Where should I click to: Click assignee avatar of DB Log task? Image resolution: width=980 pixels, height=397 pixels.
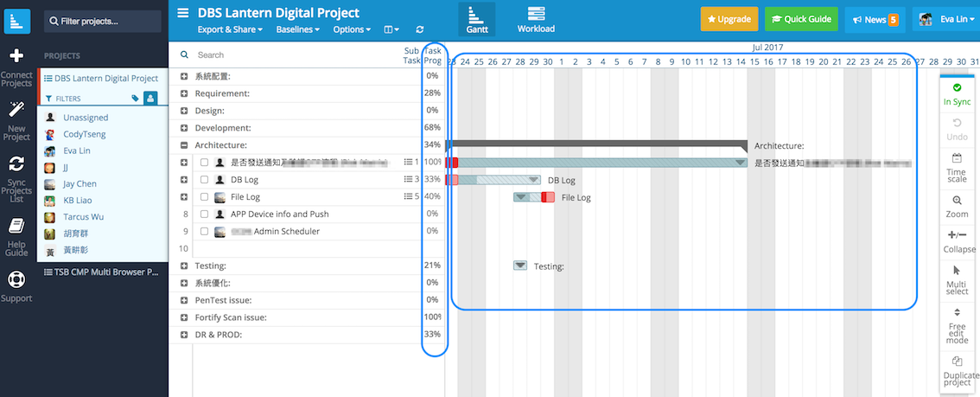point(220,179)
